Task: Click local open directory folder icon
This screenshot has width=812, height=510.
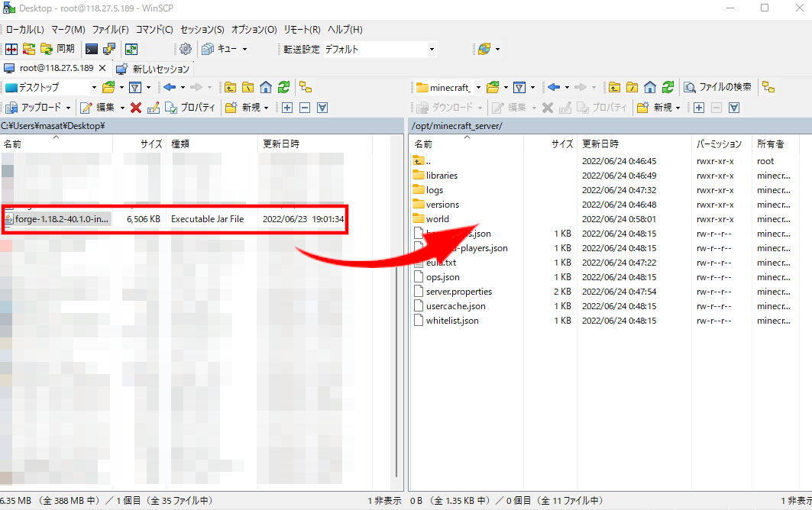Action: pos(108,88)
